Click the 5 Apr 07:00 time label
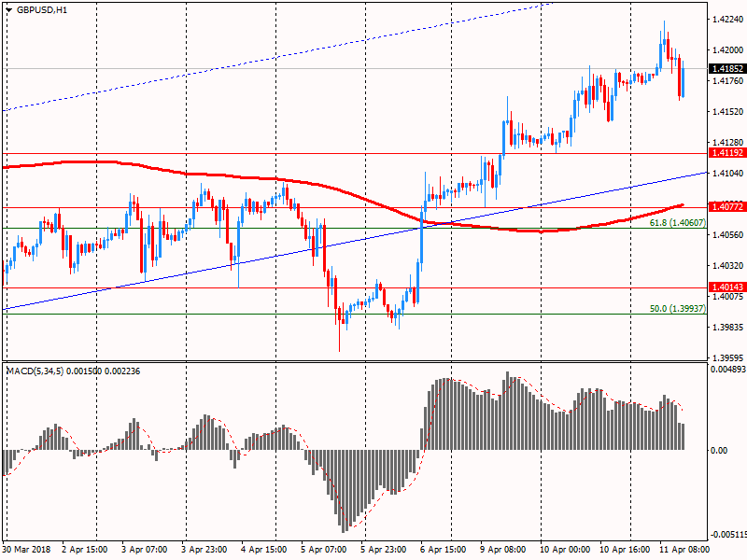Viewport: 747px width, 560px height. click(323, 550)
